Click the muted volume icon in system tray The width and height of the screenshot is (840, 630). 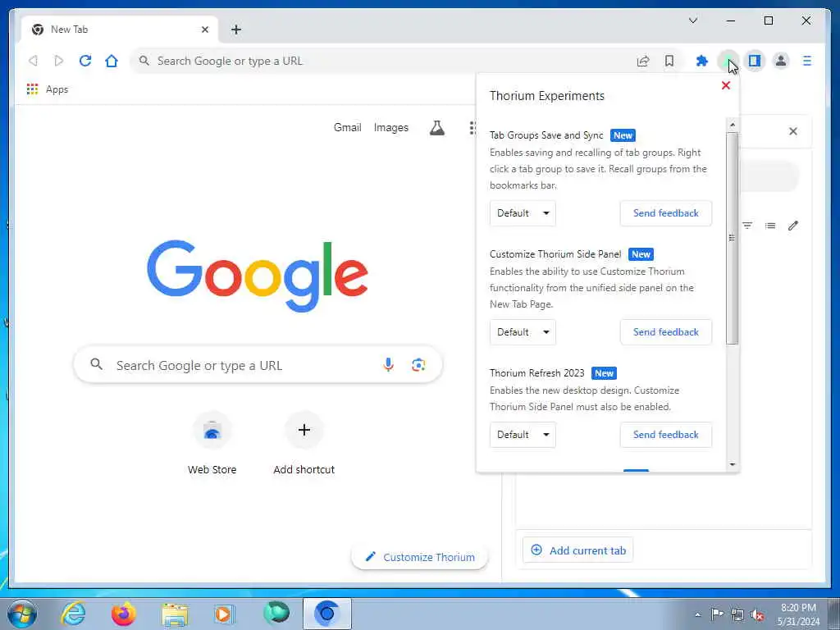coord(757,614)
